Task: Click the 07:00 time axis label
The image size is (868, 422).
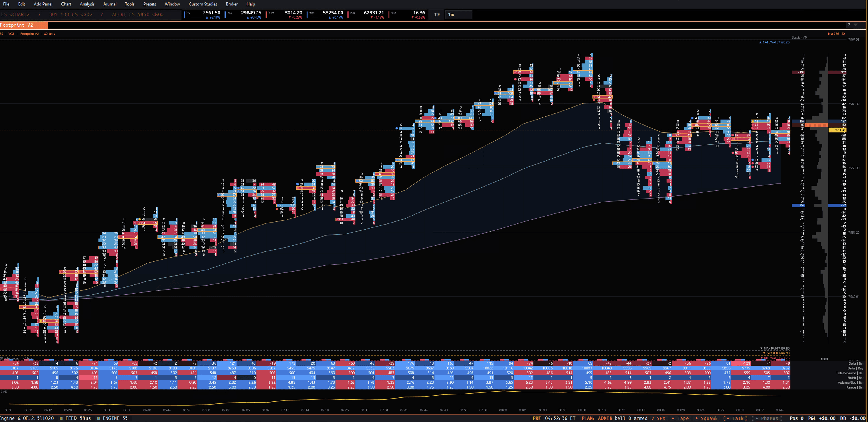Action: 206,410
